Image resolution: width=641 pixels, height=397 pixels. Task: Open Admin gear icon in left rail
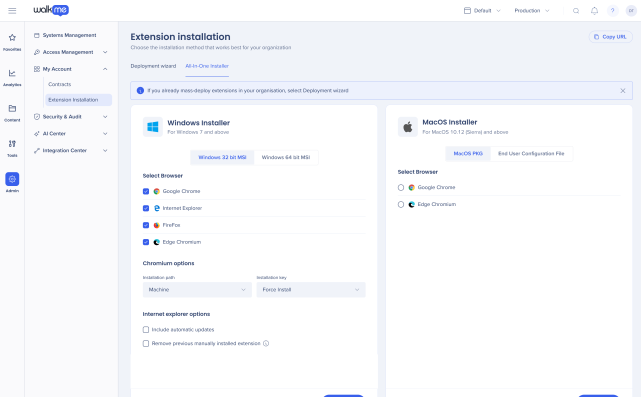[x=12, y=179]
